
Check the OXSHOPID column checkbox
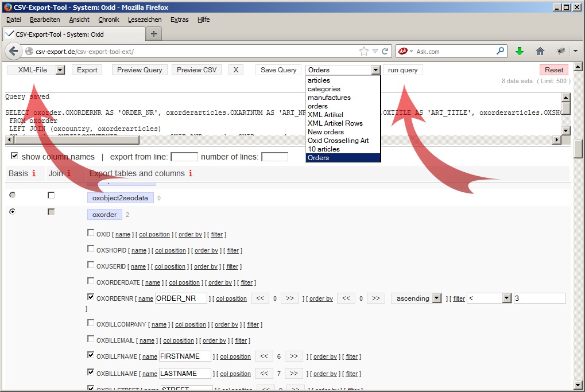click(x=91, y=249)
